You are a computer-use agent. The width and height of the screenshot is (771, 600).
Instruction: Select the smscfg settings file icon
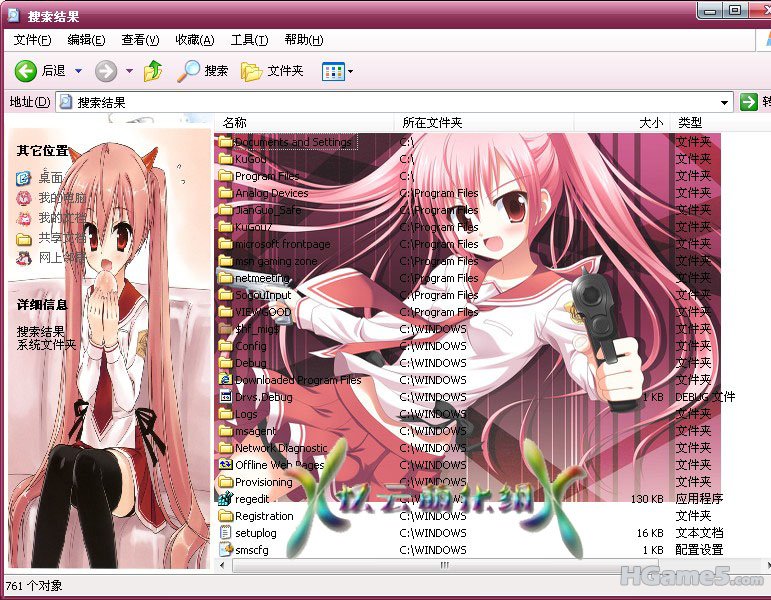226,550
